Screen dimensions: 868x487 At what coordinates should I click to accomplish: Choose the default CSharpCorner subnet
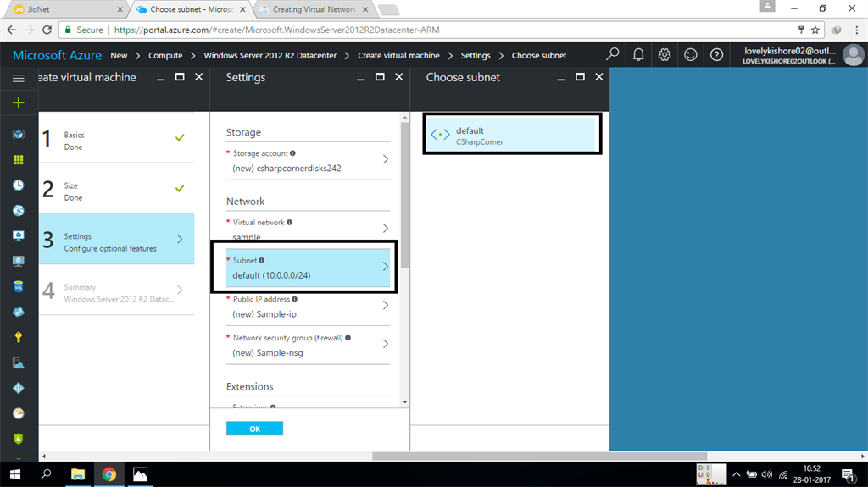(x=510, y=134)
